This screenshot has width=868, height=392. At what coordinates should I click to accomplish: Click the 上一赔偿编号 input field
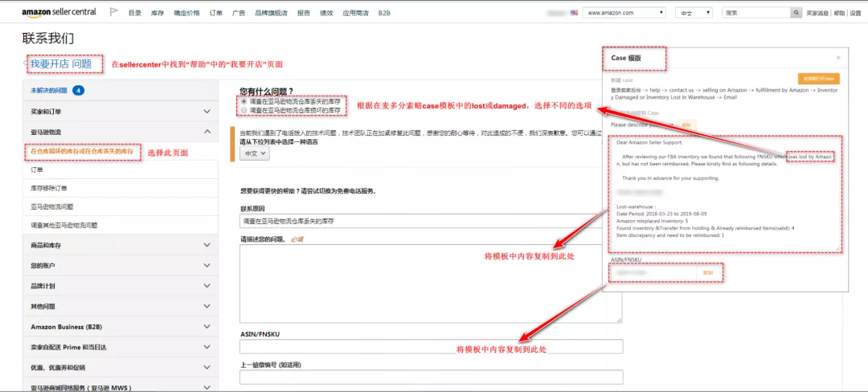[x=432, y=377]
